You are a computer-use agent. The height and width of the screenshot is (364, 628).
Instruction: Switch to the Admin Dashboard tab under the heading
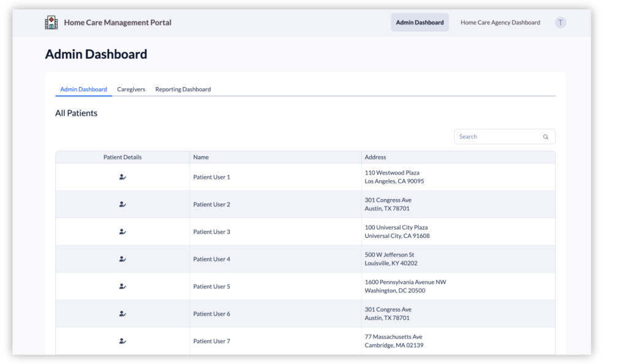[x=83, y=89]
